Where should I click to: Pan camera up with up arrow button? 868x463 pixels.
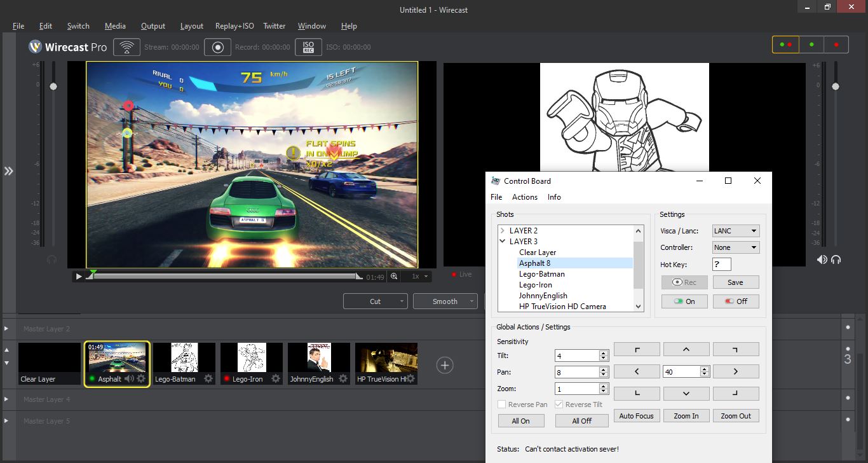[x=686, y=349]
